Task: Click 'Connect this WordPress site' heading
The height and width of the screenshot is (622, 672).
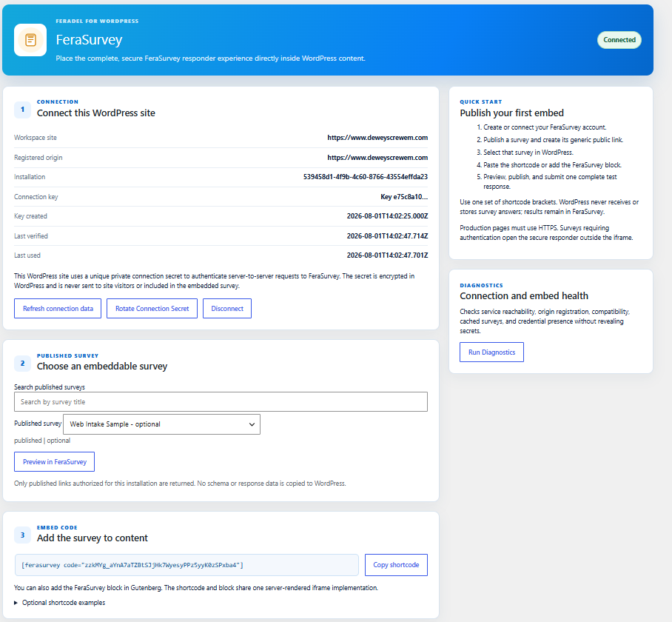Action: (96, 113)
